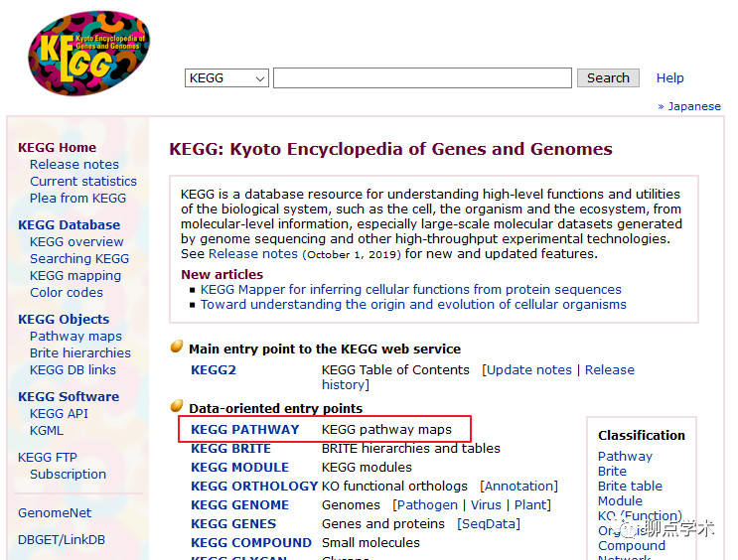The image size is (738, 560).
Task: Click the KEGG logo image
Action: (x=89, y=54)
